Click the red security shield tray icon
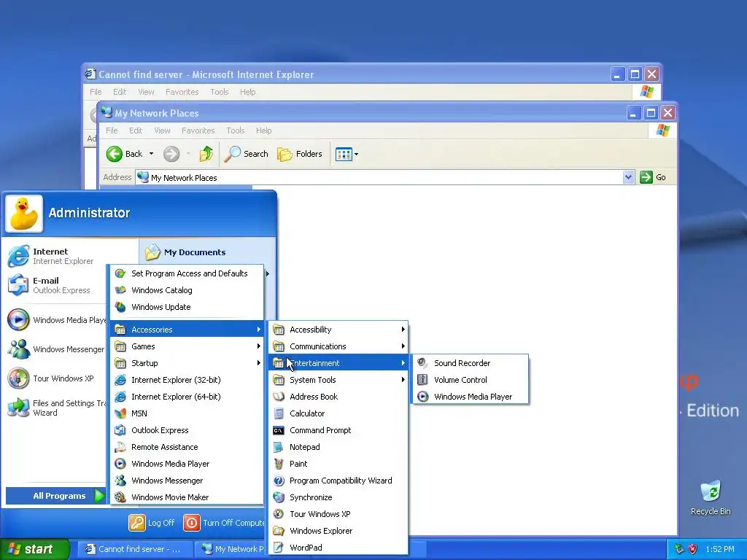The image size is (747, 560). click(x=693, y=549)
